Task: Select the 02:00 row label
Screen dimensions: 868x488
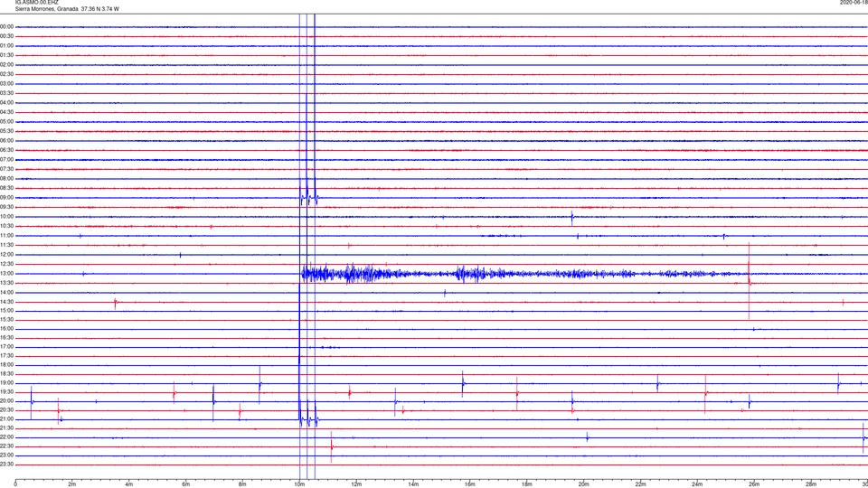Action: pos(6,65)
